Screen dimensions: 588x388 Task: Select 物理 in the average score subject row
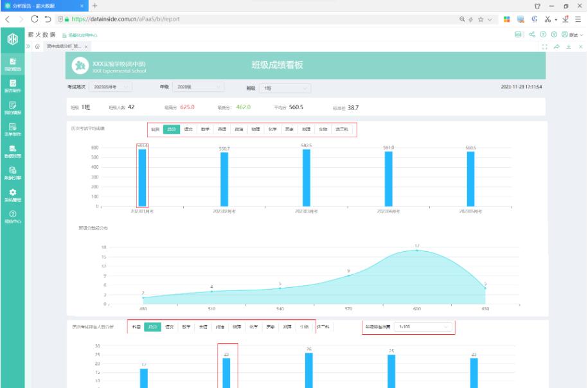[256, 129]
